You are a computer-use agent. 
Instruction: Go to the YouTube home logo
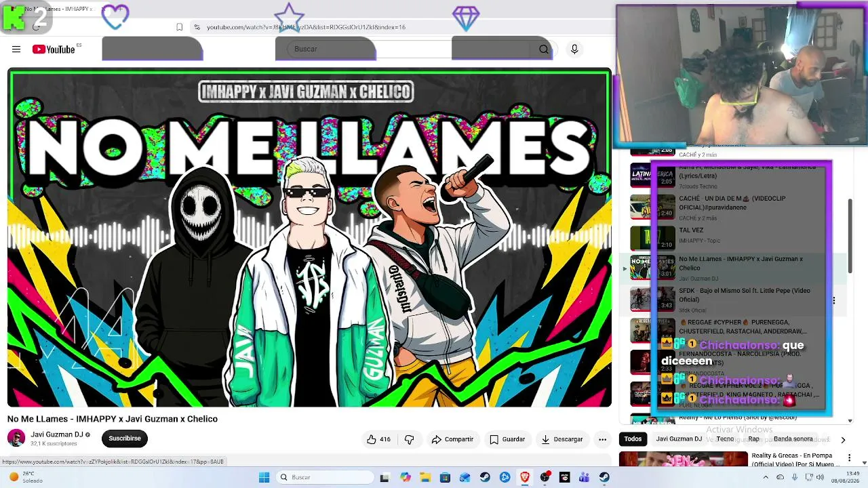[x=54, y=49]
